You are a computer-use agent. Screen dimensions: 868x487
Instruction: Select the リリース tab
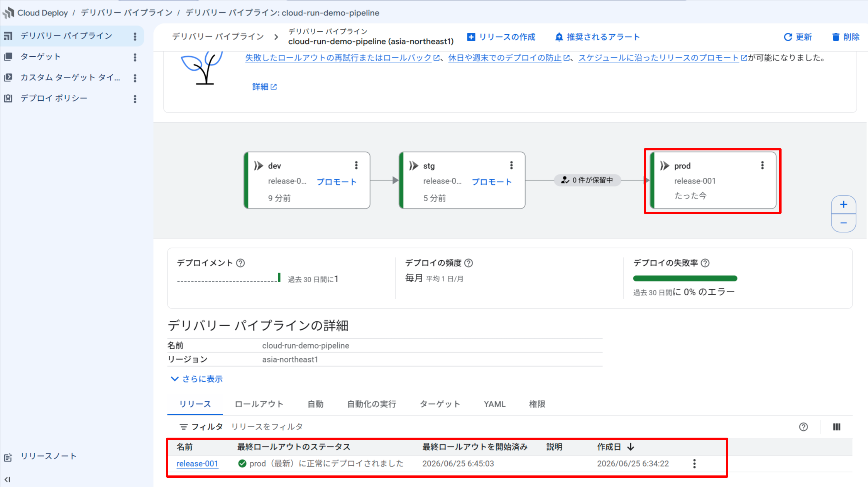click(195, 404)
